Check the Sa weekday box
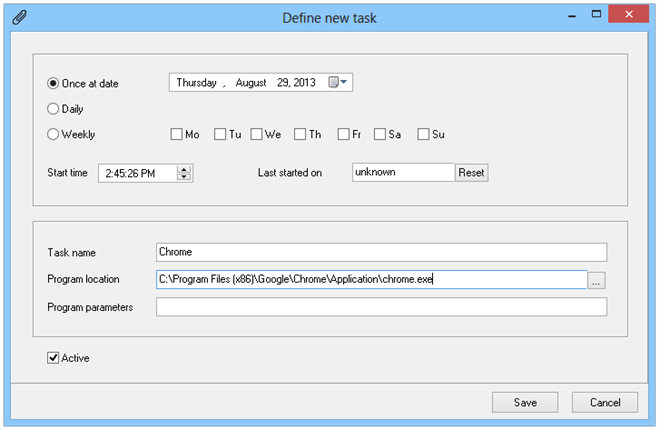Viewport: 660px width, 430px height. click(x=379, y=134)
